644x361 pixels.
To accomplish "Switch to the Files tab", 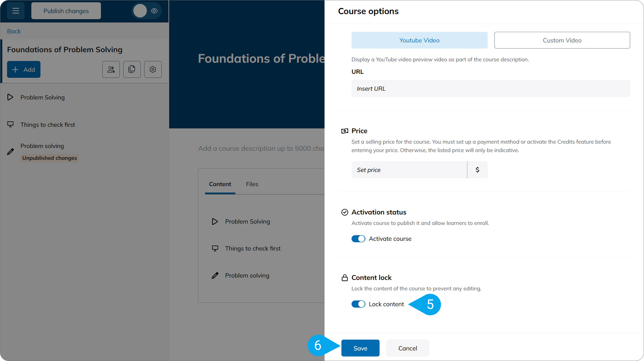I will [x=252, y=184].
